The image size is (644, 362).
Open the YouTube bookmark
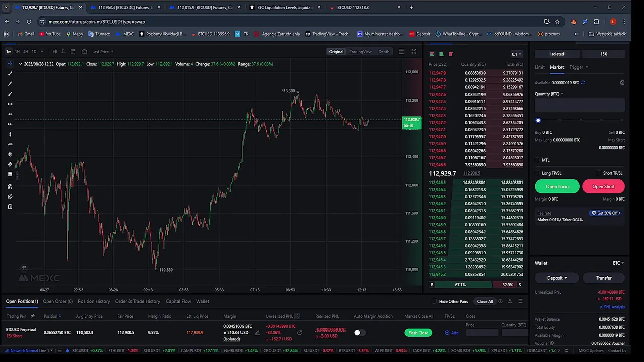click(x=50, y=34)
